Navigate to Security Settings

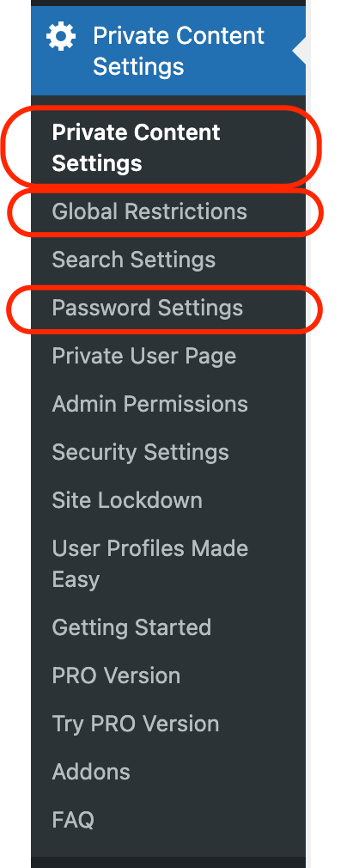tap(140, 452)
